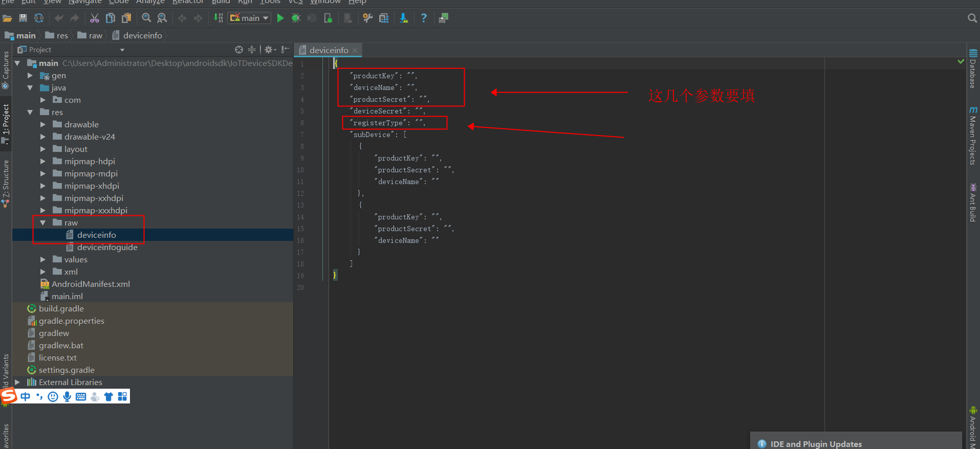Viewport: 980px width, 449px height.
Task: Select AndroidManifest.xml in project tree
Action: click(x=91, y=284)
